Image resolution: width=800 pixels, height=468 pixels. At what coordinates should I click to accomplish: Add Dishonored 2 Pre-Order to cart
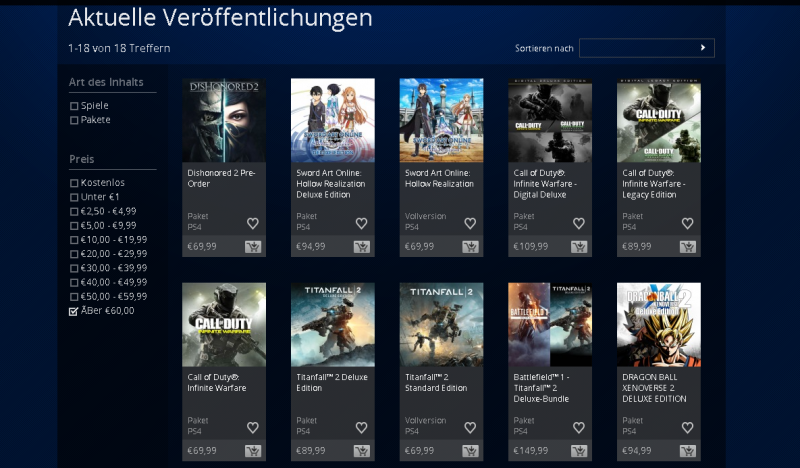[x=253, y=247]
